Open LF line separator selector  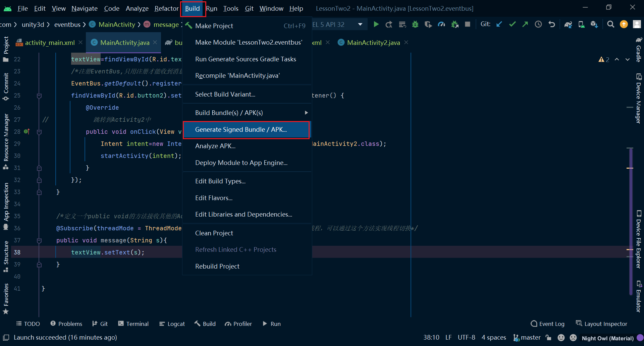pos(448,338)
